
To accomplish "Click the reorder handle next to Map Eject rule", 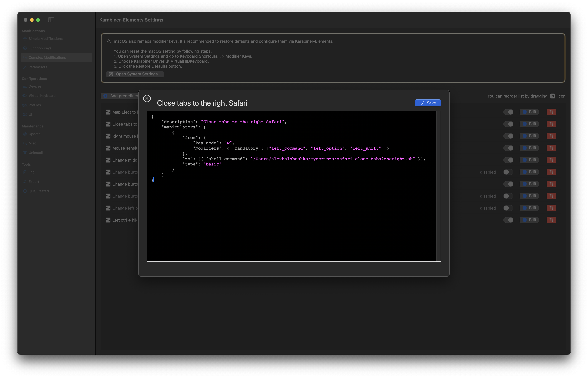I will point(108,112).
